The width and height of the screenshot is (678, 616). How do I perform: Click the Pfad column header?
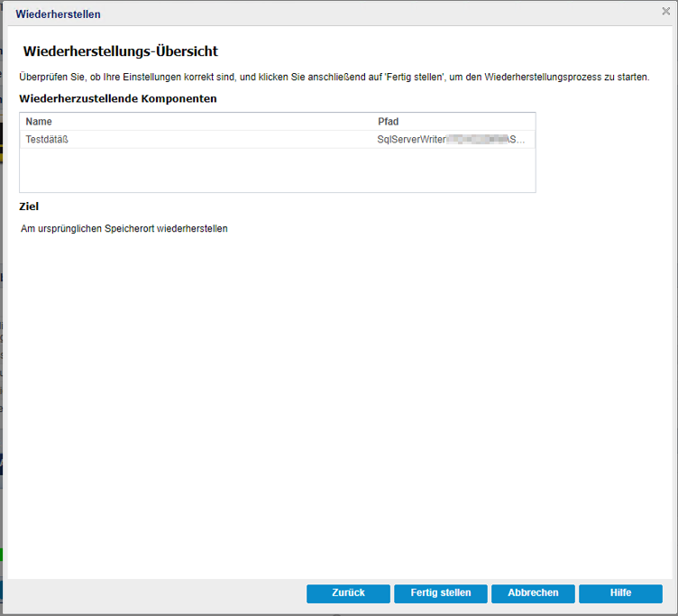388,122
